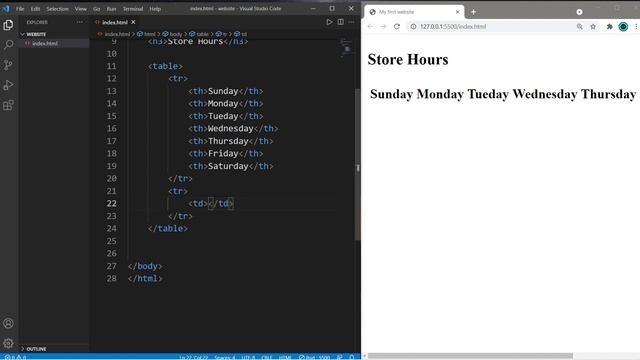Open the File menu
This screenshot has height=360, width=640.
20,9
